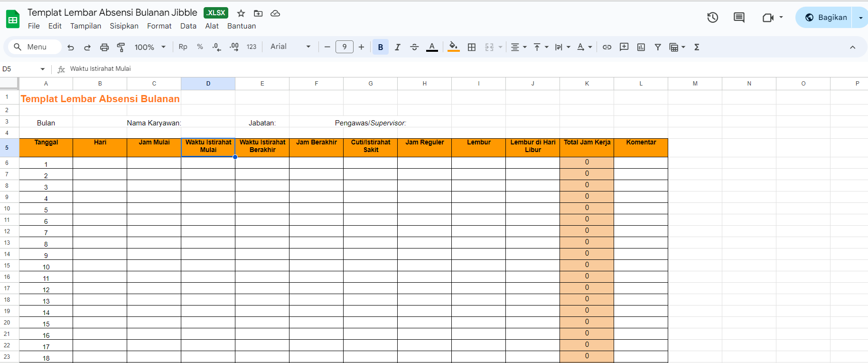Open Sisipkan menu
The height and width of the screenshot is (363, 868).
[124, 26]
